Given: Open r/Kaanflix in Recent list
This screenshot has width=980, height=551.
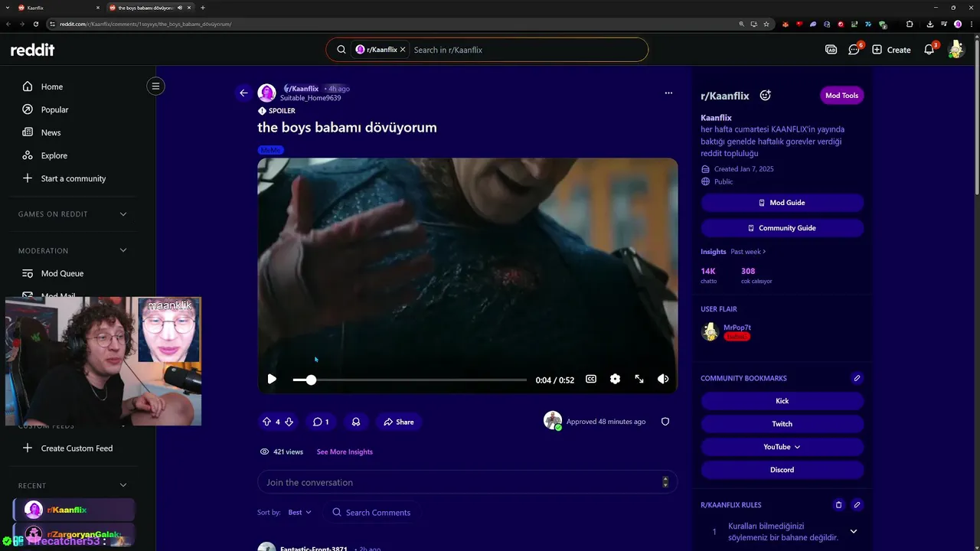Looking at the screenshot, I should point(74,510).
